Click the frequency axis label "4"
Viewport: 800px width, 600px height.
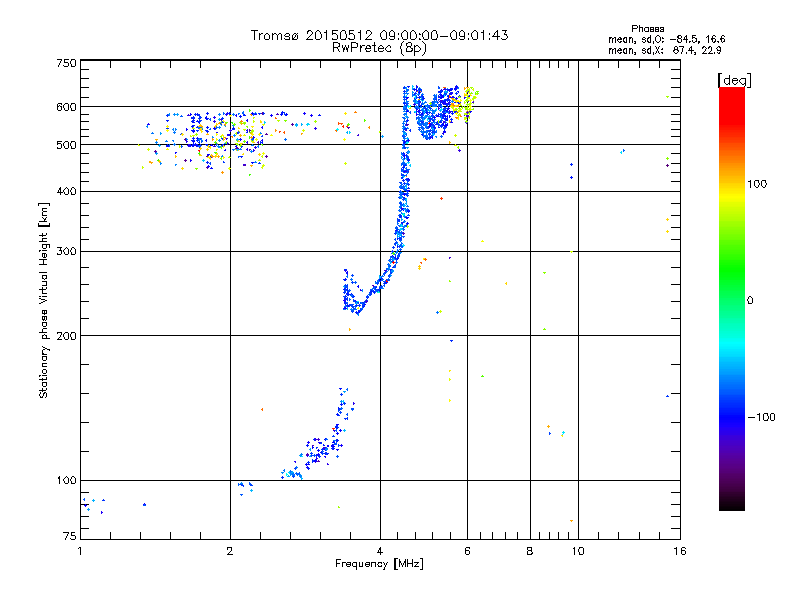pyautogui.click(x=380, y=551)
